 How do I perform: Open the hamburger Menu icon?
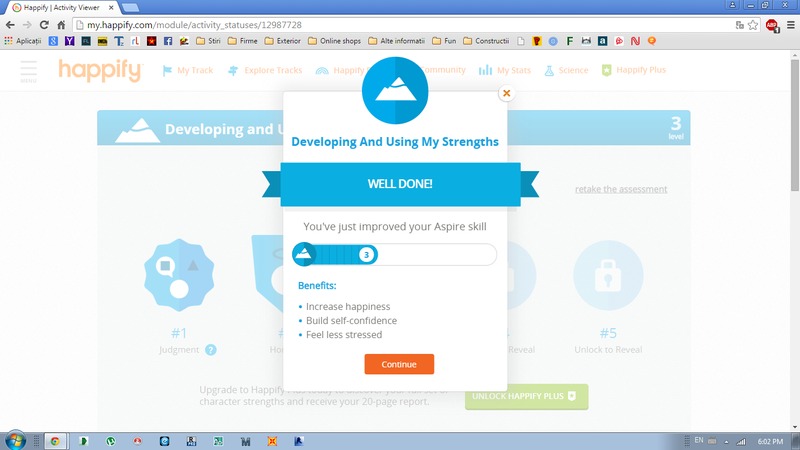[x=29, y=71]
